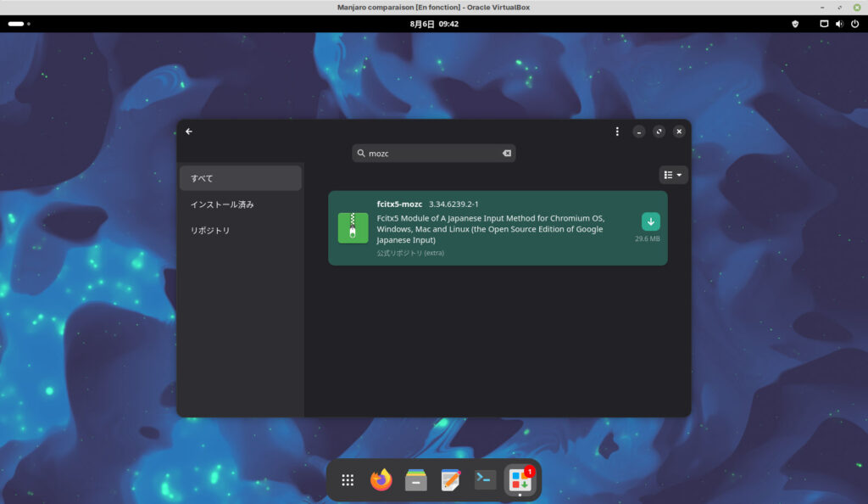Image resolution: width=868 pixels, height=504 pixels.
Task: Go back using the arrow in Pamac
Action: pos(189,132)
